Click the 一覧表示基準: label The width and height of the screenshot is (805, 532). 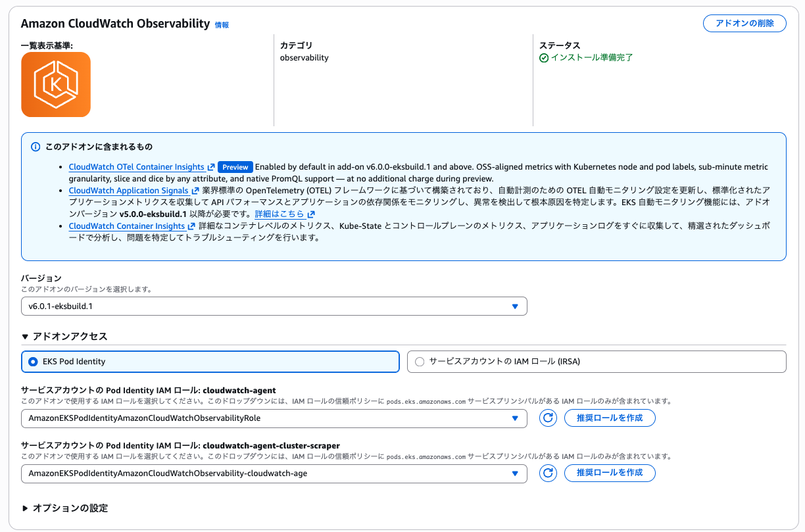47,45
